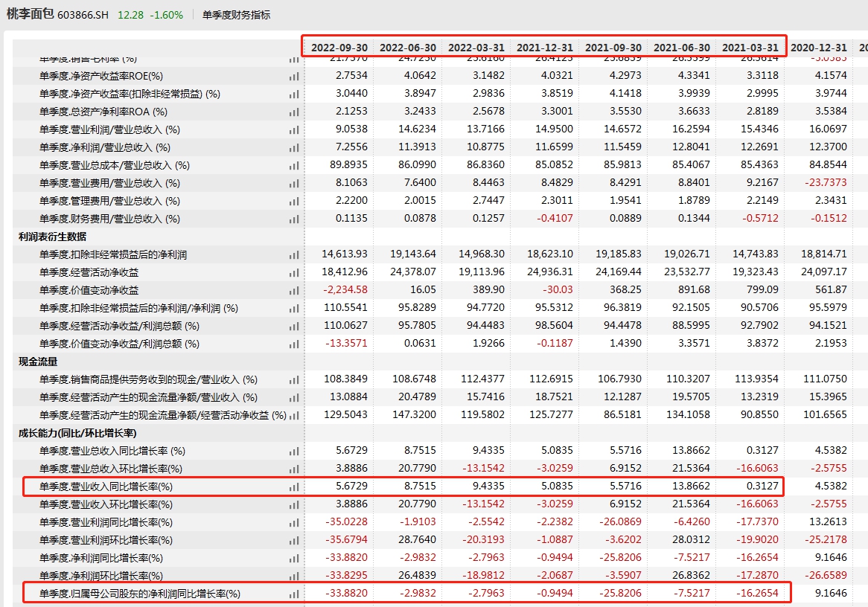Open chart icon for 单季度.总资产净利率ROA row
868x607 pixels.
click(294, 112)
